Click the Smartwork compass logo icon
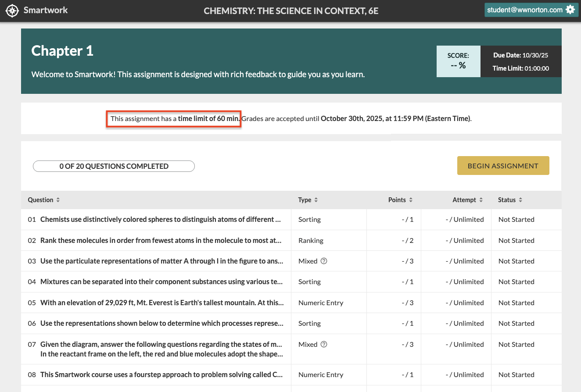The height and width of the screenshot is (392, 581). tap(12, 11)
